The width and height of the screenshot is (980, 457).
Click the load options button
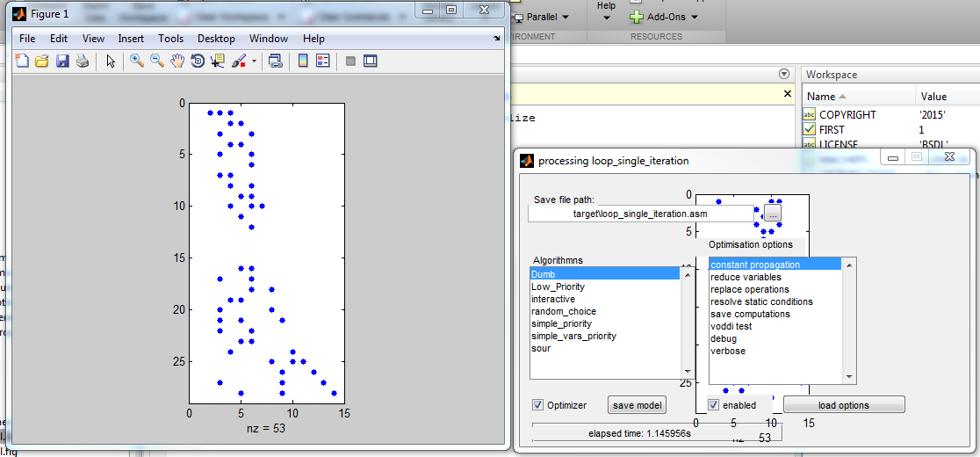(843, 405)
